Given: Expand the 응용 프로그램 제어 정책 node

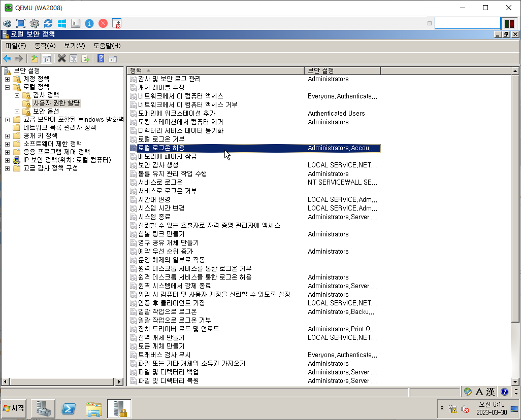Looking at the screenshot, I should [x=7, y=152].
